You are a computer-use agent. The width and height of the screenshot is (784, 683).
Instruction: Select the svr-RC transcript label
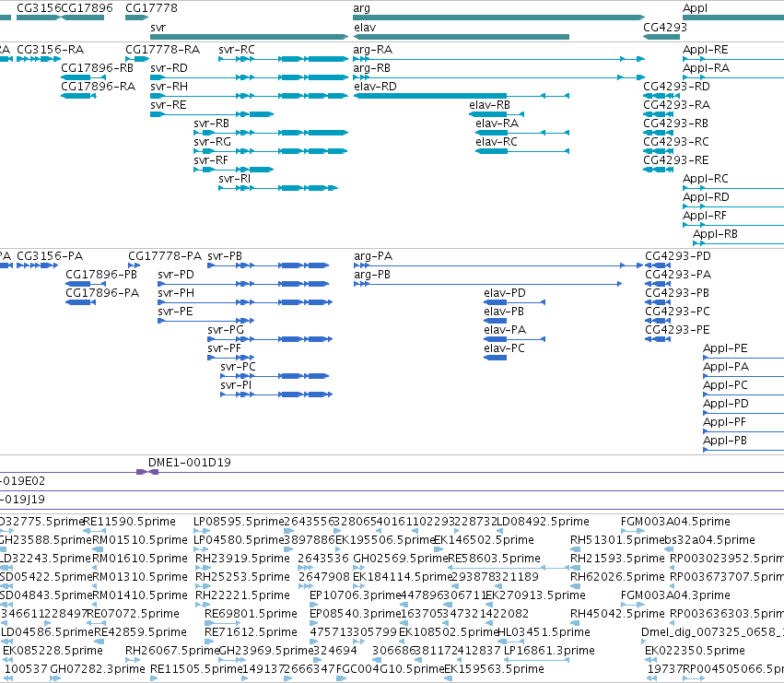(237, 50)
